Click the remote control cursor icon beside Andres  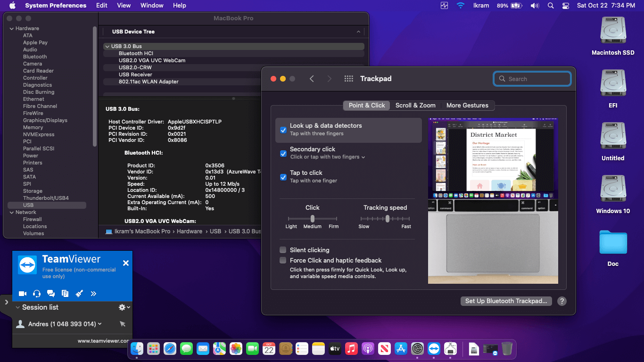click(123, 324)
